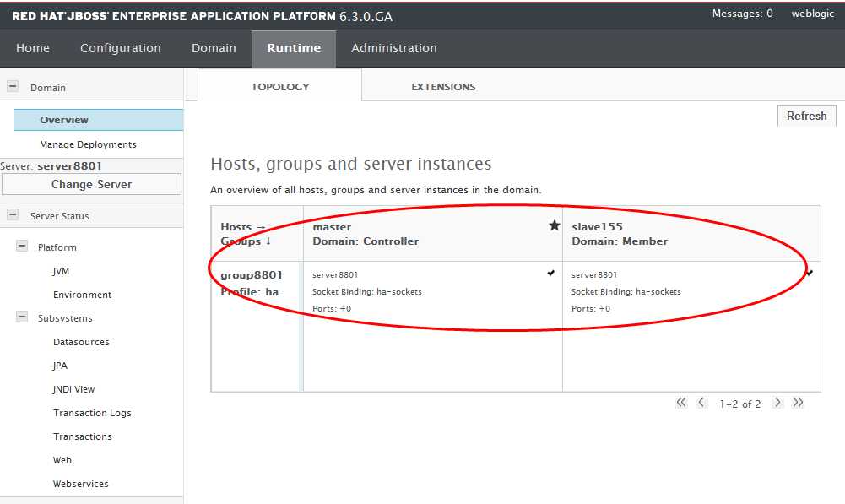Screen dimensions: 845x504
Task: Select server8801 under master host
Action: 334,275
